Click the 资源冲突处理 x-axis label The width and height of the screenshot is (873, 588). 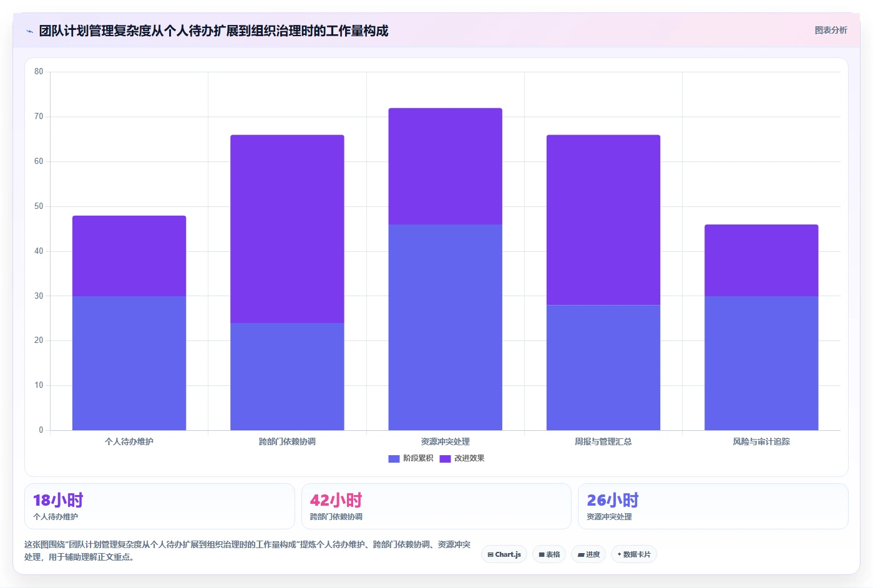pos(445,441)
